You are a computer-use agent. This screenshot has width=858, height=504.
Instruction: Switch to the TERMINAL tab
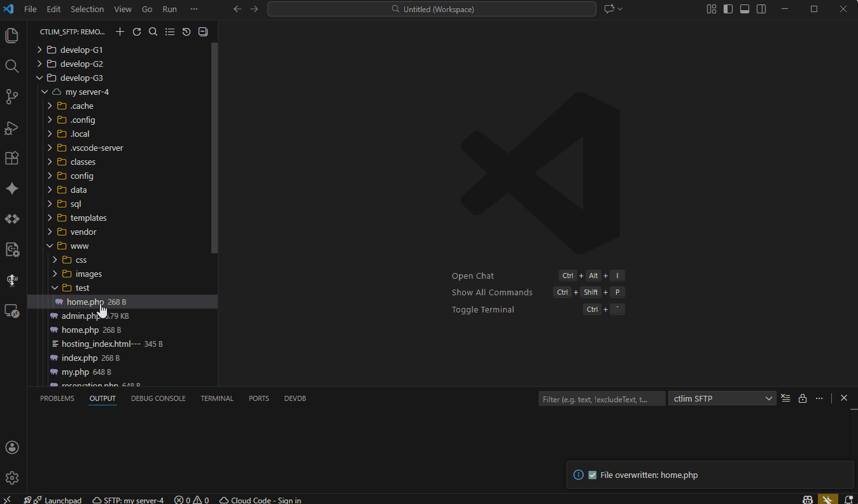point(216,398)
